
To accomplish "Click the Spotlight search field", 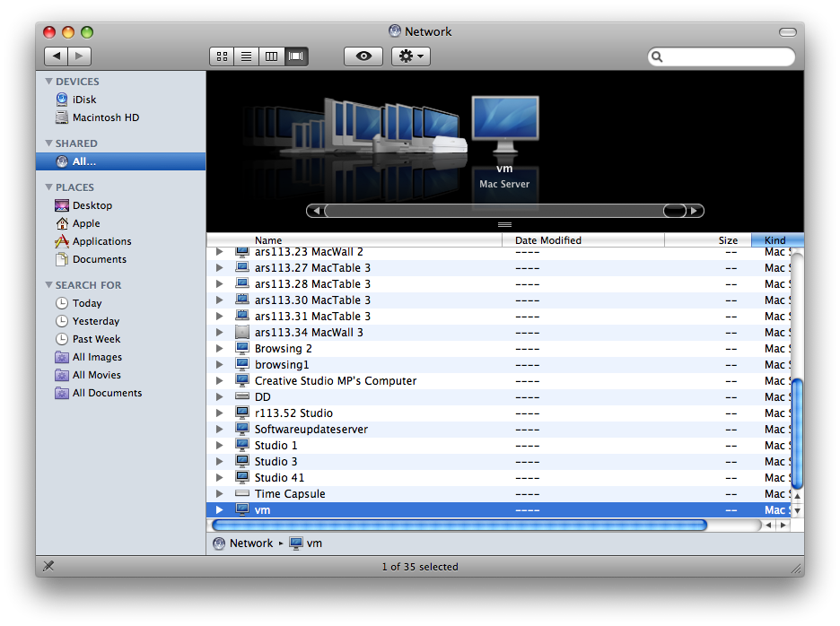I will pos(721,57).
